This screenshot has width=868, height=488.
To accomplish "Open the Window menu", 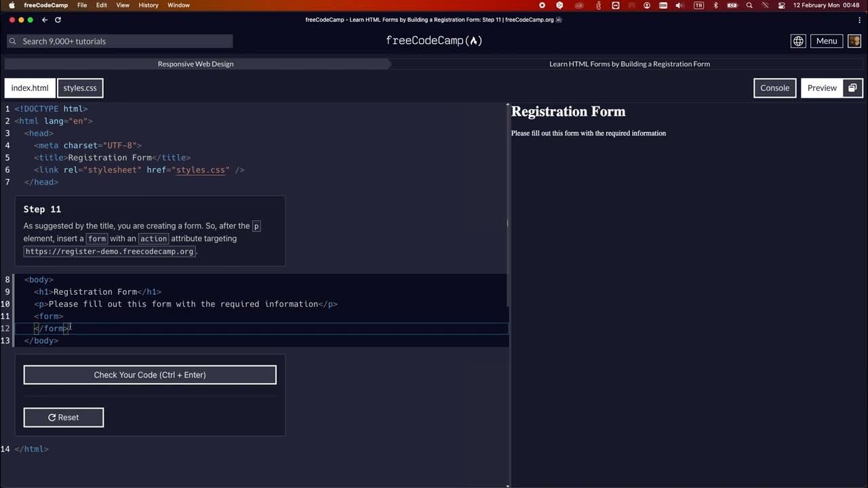I will [179, 5].
